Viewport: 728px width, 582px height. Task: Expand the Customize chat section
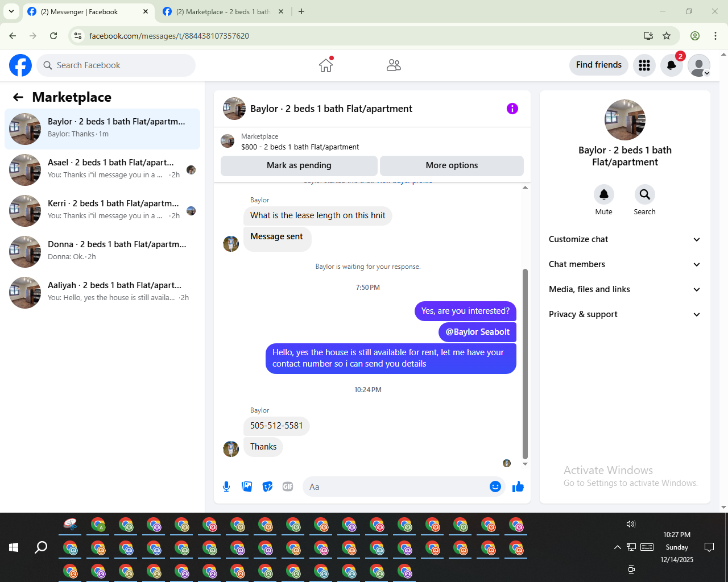coord(624,239)
